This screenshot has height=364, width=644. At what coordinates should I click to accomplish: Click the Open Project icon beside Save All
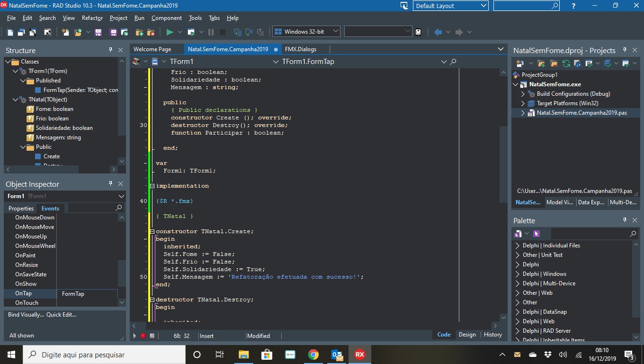pos(125,32)
